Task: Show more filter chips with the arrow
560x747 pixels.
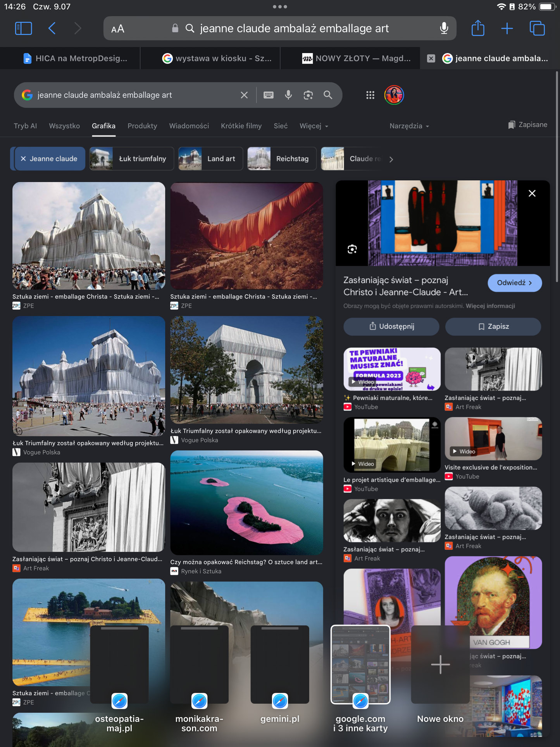Action: click(391, 159)
